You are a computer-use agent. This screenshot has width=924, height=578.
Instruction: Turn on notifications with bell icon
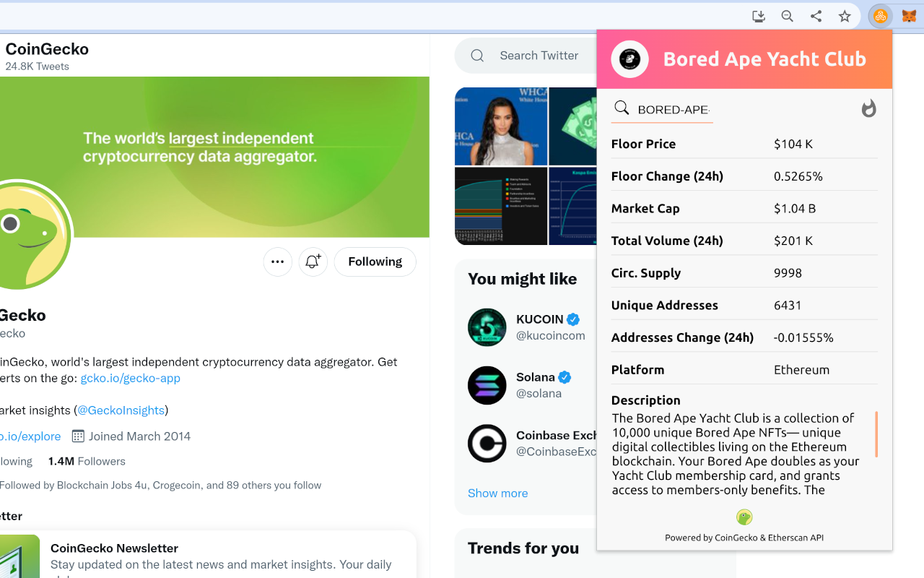coord(313,262)
